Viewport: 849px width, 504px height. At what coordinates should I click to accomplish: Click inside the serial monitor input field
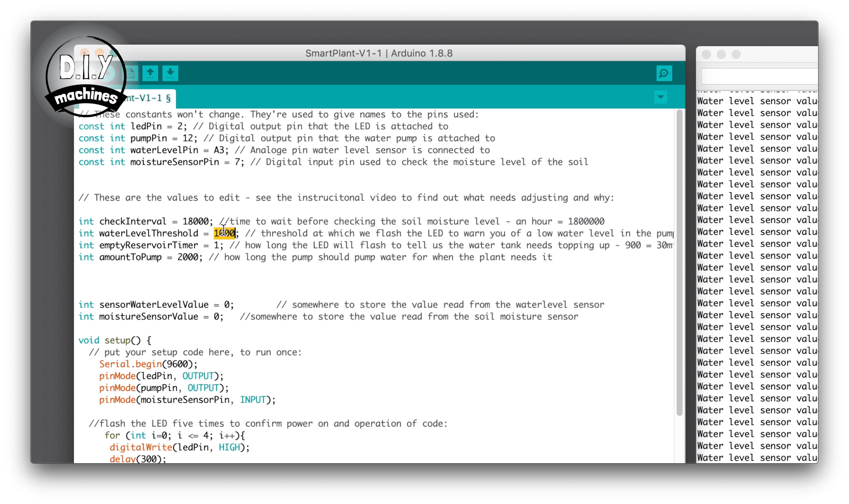760,76
